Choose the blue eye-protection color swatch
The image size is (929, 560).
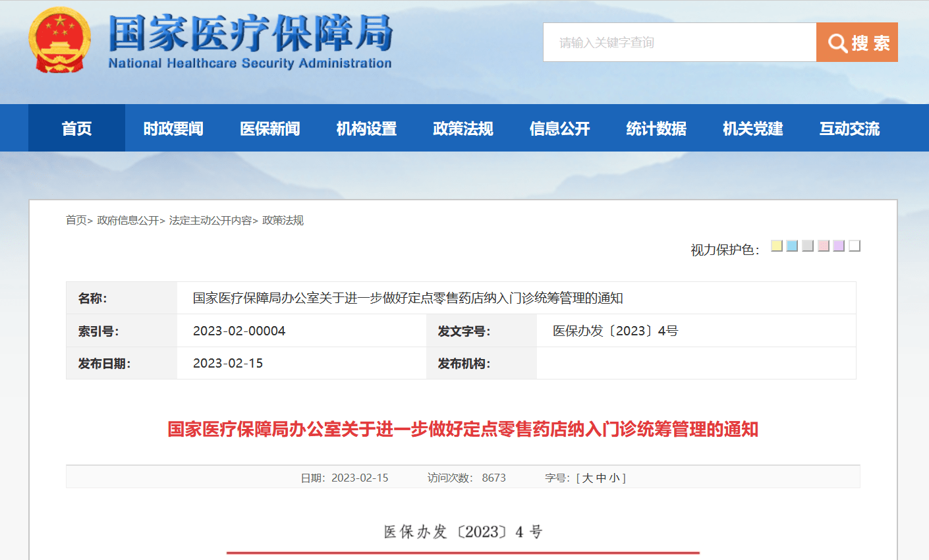coord(792,246)
